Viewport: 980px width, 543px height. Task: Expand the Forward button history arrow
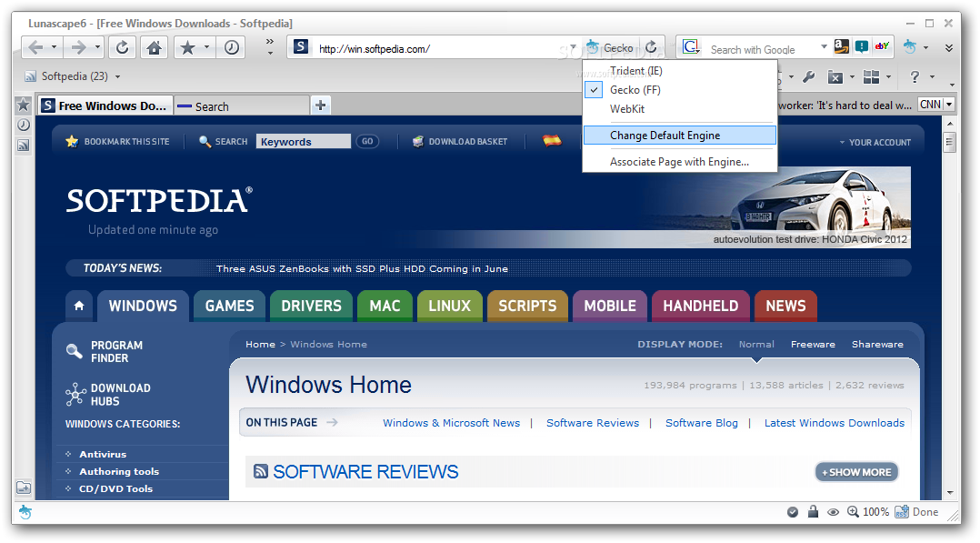pos(97,47)
